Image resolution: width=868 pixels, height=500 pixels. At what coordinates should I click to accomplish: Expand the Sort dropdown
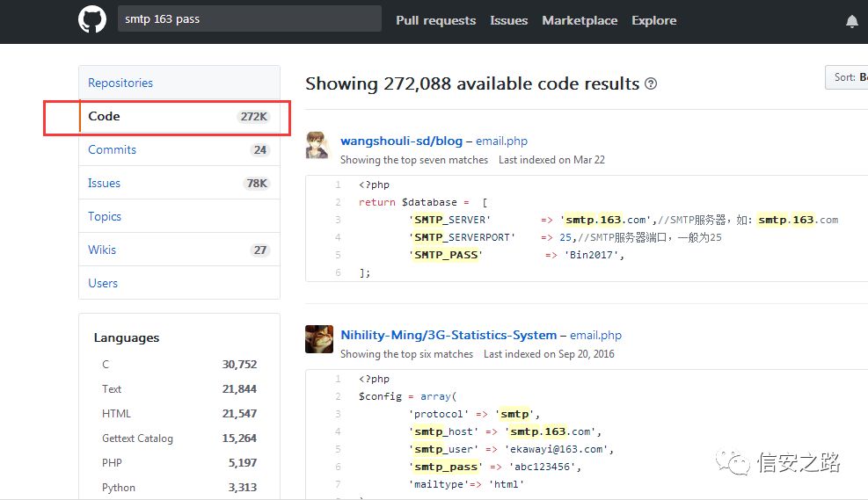pos(846,77)
